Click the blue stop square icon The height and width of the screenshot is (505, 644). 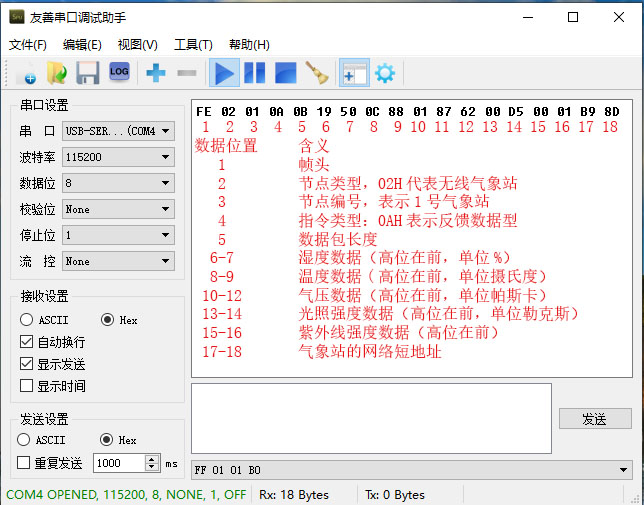point(285,73)
